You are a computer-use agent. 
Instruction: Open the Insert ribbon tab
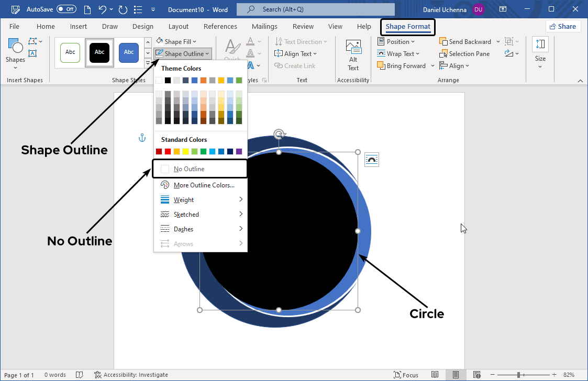click(79, 26)
